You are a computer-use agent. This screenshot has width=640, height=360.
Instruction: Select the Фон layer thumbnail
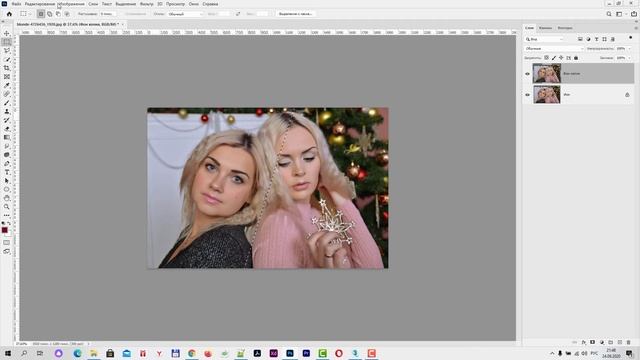547,95
